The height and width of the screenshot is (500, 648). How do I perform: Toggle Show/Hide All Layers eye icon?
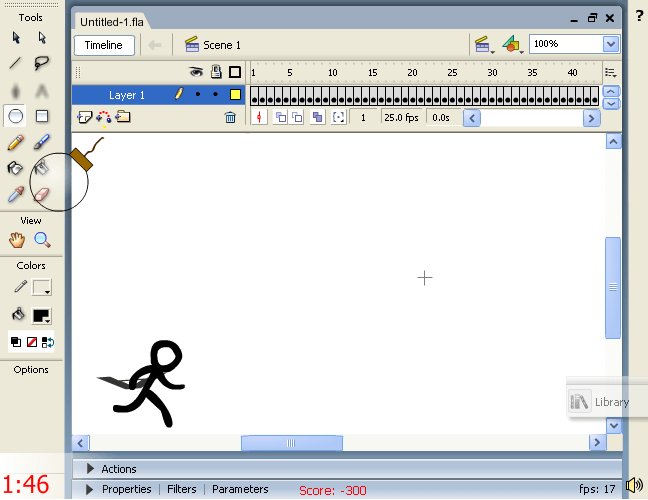[x=196, y=72]
